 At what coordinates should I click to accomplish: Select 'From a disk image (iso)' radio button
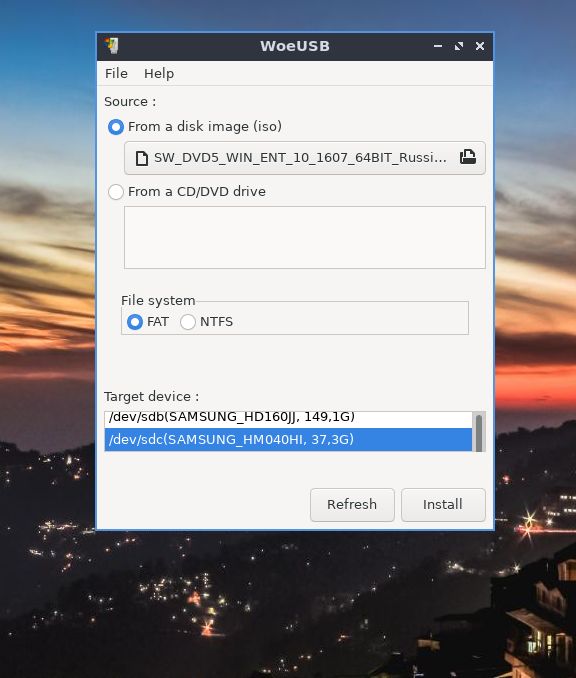[x=115, y=127]
